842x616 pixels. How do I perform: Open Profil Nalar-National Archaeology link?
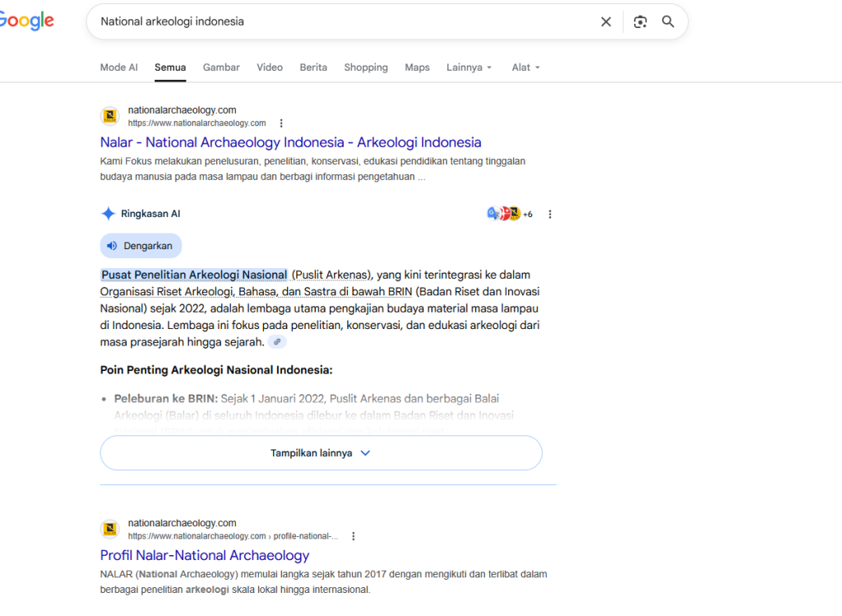coord(205,555)
